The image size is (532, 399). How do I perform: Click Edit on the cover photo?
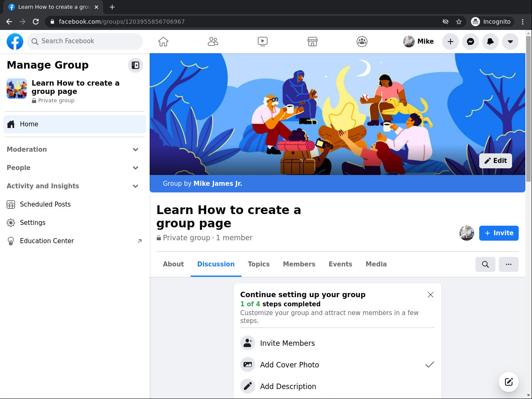495,161
